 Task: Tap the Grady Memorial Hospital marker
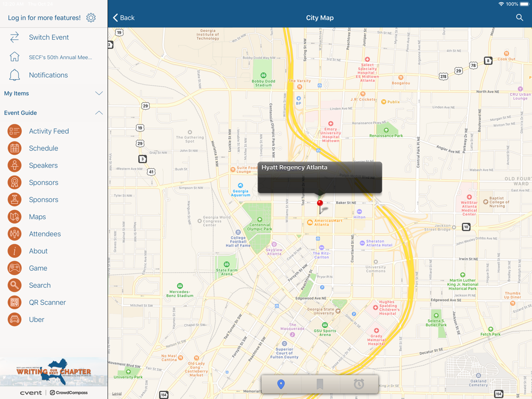376,330
